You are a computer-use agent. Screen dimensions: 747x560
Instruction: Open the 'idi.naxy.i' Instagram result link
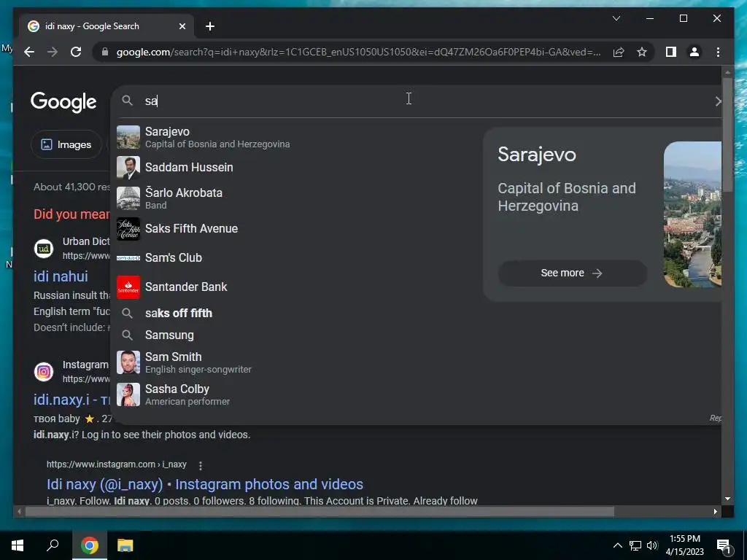pos(72,400)
